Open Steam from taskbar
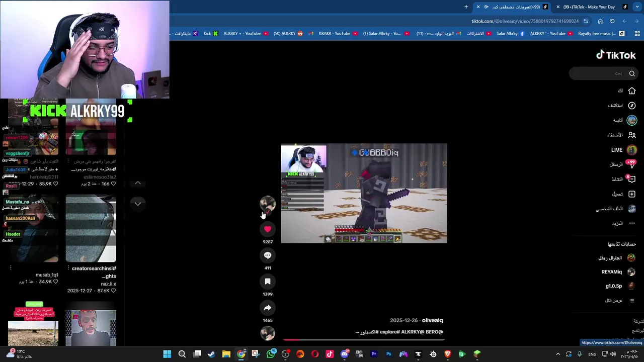 211,354
